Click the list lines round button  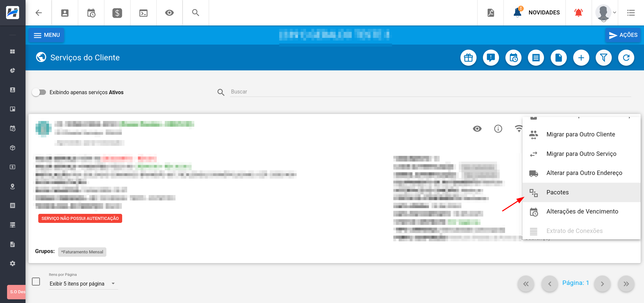536,58
